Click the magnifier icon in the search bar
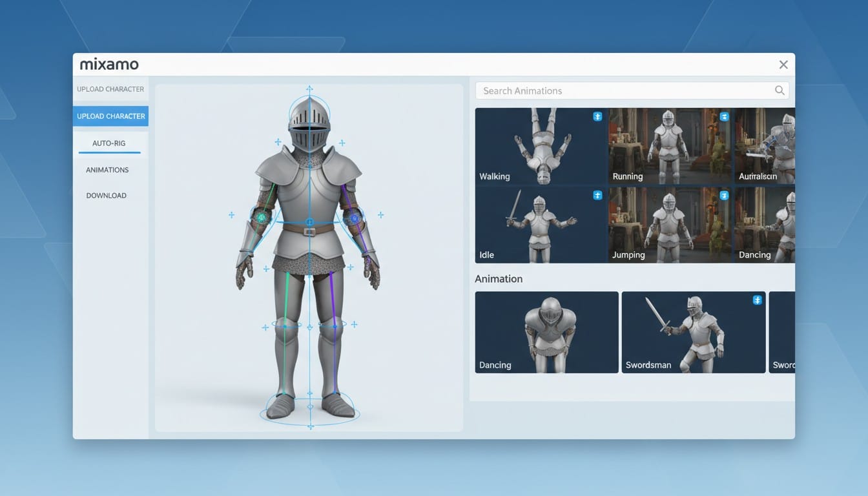This screenshot has width=868, height=496. (780, 90)
